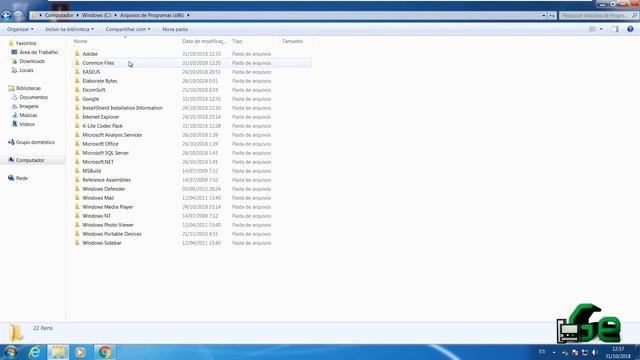
Task: Click the Windows Sidebar folder name
Action: (102, 242)
